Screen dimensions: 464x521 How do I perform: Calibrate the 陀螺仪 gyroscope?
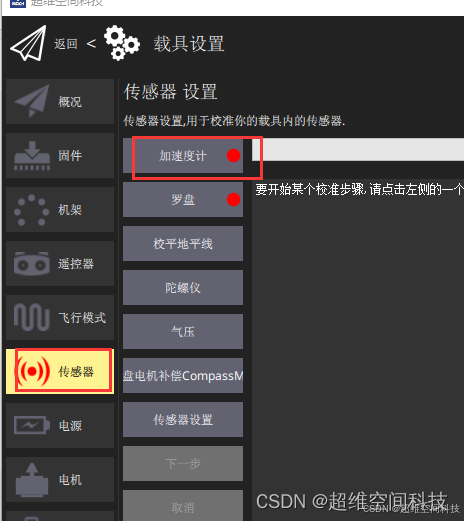(x=183, y=288)
